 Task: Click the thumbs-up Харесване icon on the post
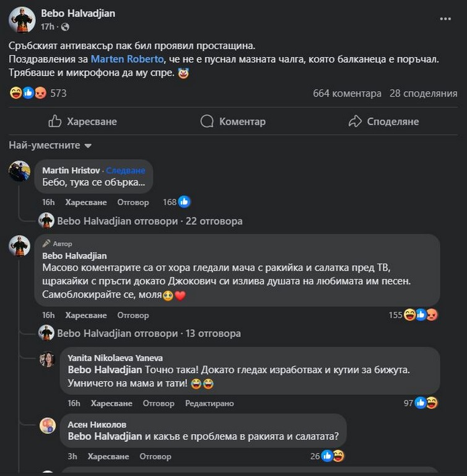click(55, 121)
